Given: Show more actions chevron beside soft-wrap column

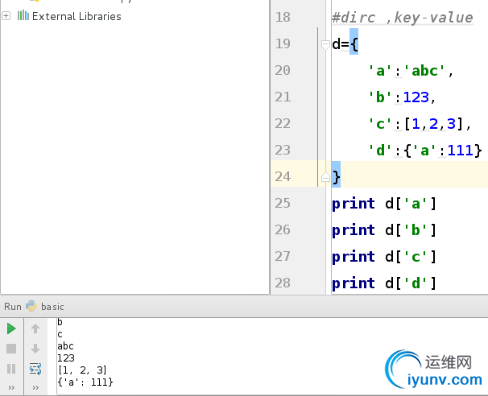Looking at the screenshot, I should (36, 387).
